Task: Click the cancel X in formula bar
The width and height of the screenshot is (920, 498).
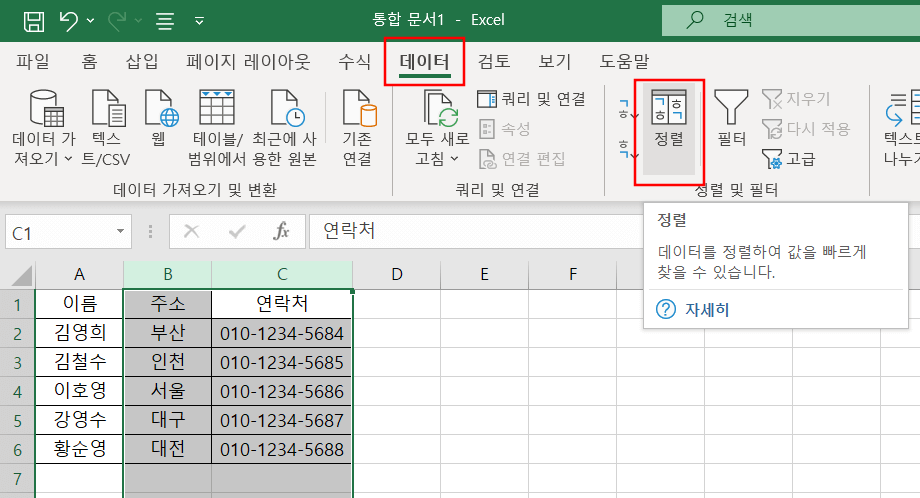Action: (x=191, y=232)
